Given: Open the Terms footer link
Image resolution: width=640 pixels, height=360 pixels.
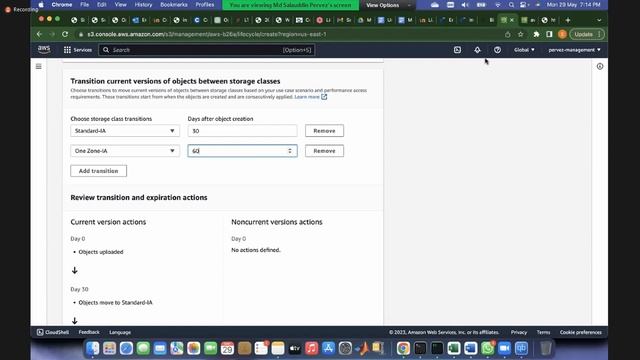Looking at the screenshot, I should coord(543,332).
